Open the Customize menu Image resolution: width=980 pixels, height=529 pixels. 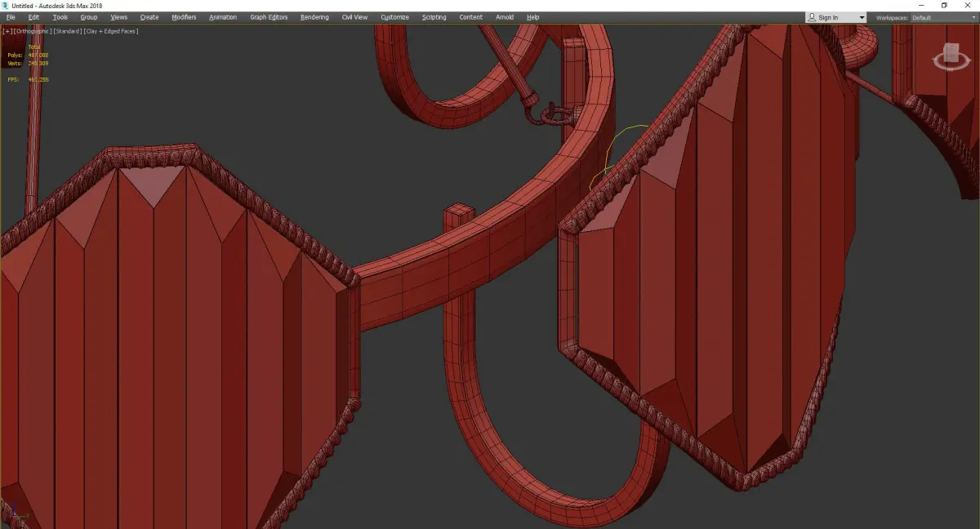click(395, 17)
